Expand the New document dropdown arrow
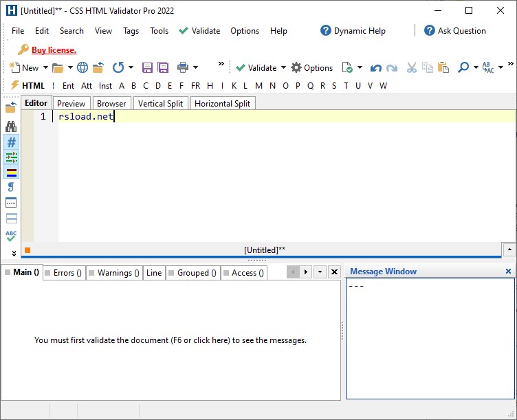The image size is (517, 420). (45, 68)
